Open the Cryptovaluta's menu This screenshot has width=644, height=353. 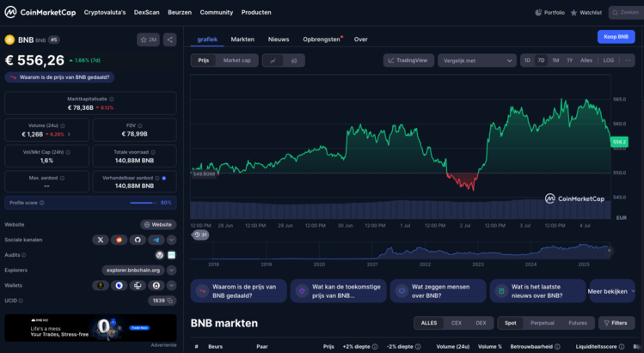pos(105,13)
